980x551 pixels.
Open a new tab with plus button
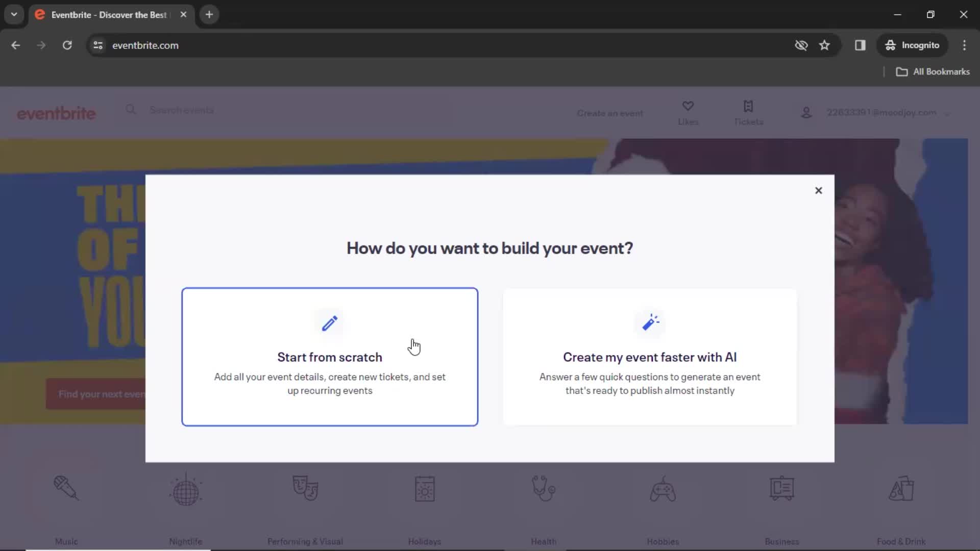209,14
